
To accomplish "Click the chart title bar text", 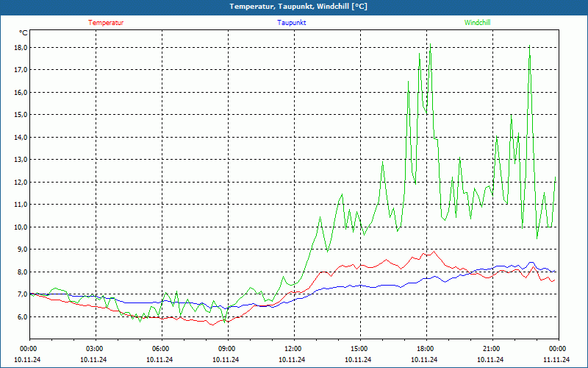I will coord(298,7).
